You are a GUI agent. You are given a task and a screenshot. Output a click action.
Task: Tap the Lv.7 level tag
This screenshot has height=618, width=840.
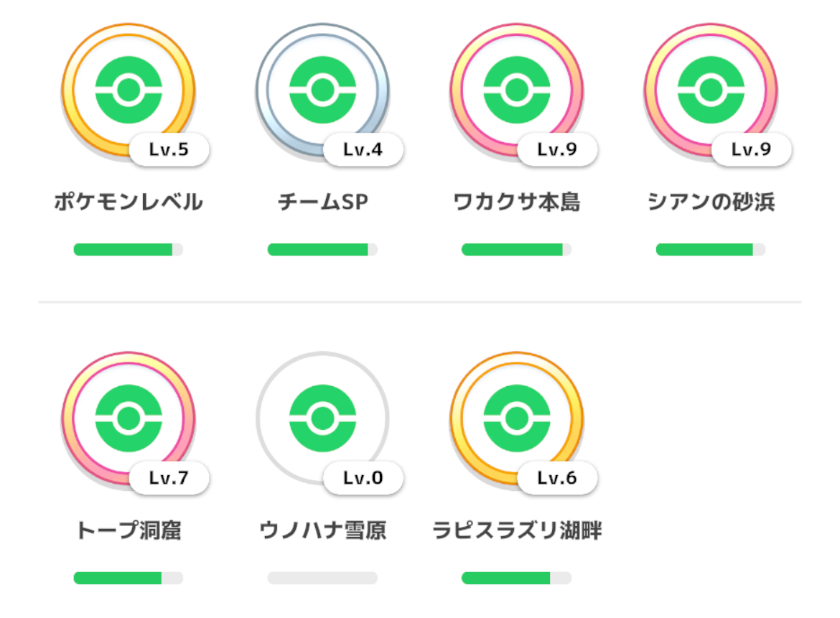point(169,478)
